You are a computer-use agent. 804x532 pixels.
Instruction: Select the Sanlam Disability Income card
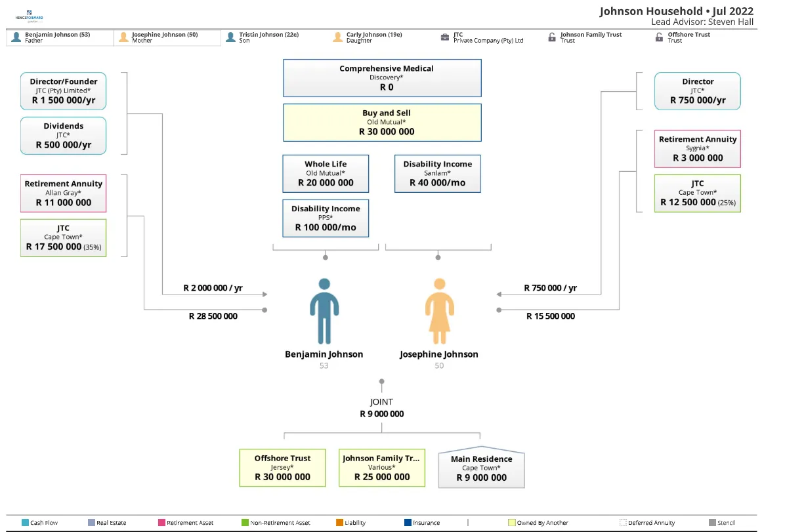pos(438,174)
